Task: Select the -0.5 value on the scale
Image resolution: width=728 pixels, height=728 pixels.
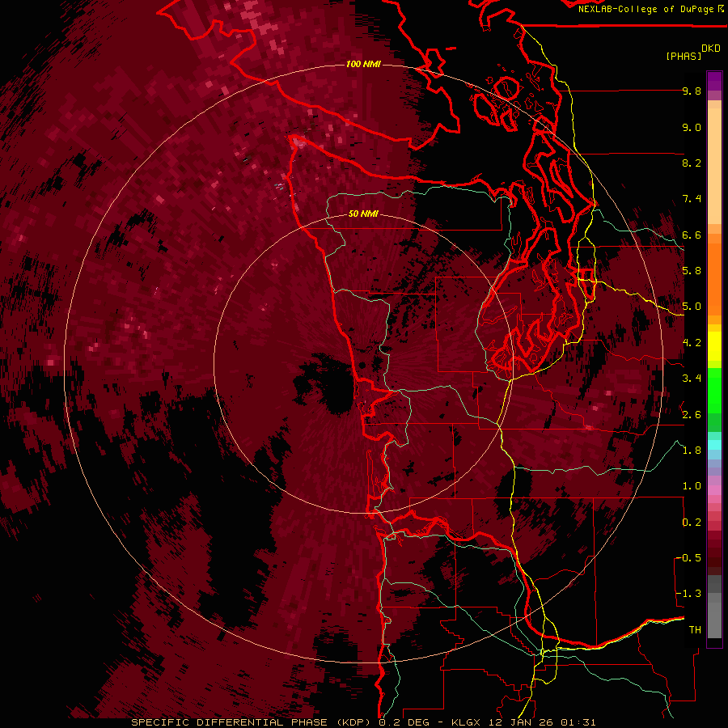Action: [689, 558]
